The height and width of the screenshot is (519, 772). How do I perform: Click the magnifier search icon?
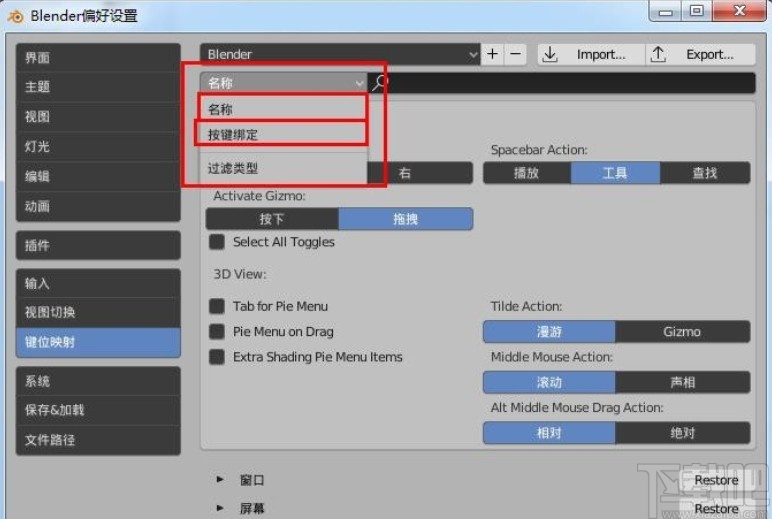(x=380, y=83)
